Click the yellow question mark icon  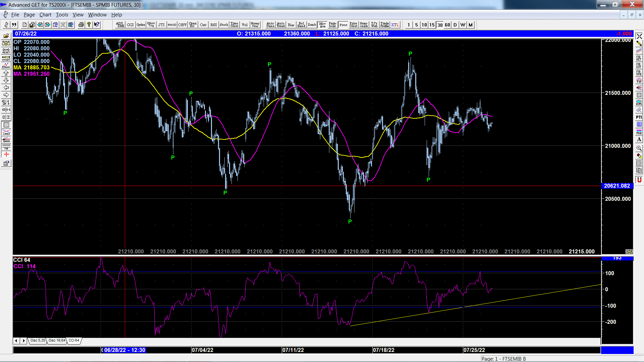[x=89, y=25]
